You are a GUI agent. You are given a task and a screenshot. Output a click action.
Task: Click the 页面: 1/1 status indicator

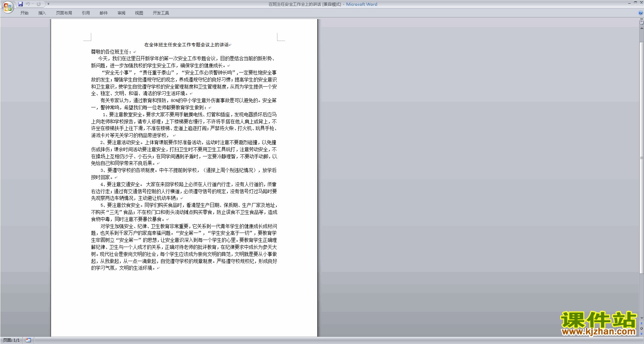coord(11,340)
